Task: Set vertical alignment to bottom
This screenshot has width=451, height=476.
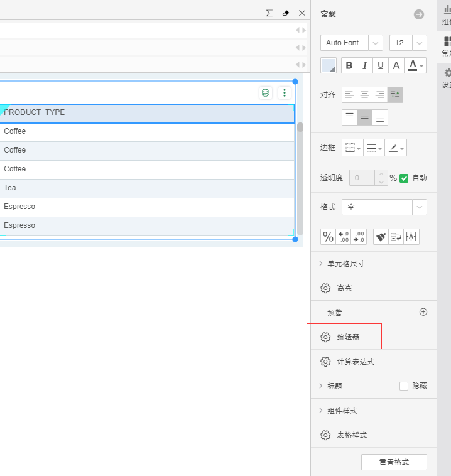Action: [380, 117]
